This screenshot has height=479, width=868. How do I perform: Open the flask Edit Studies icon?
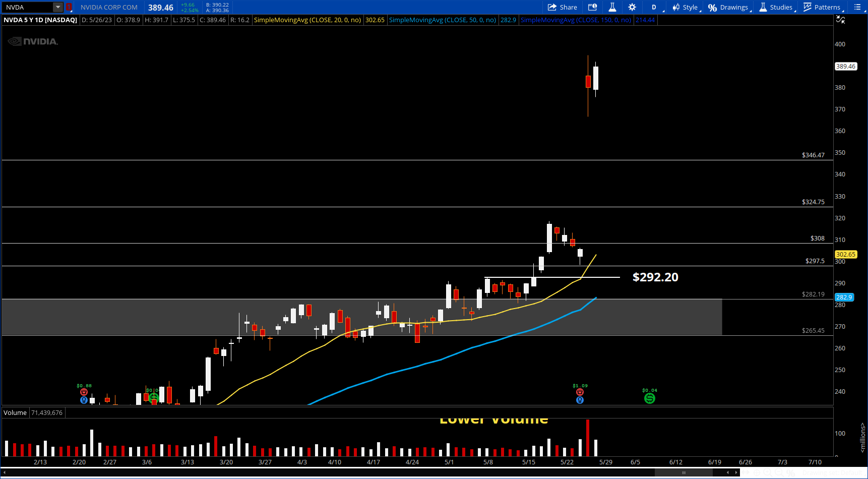[x=612, y=7]
